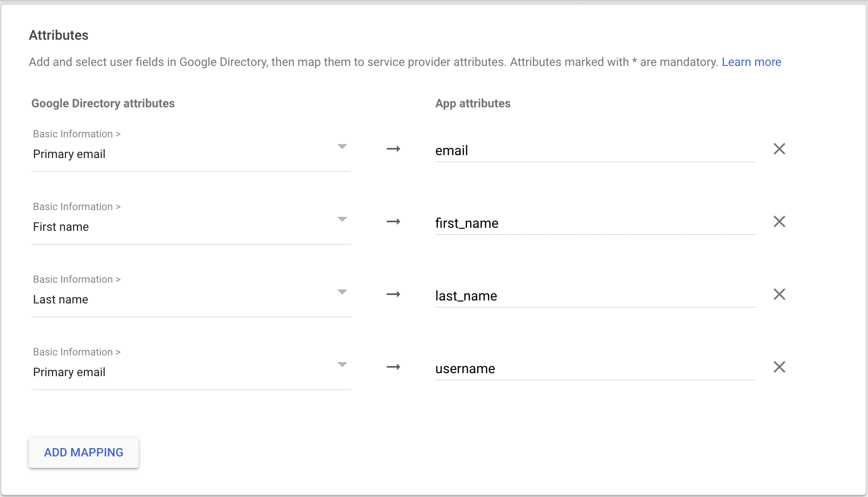Click the X icon for email mapping
Viewport: 868px width, 497px height.
point(779,149)
